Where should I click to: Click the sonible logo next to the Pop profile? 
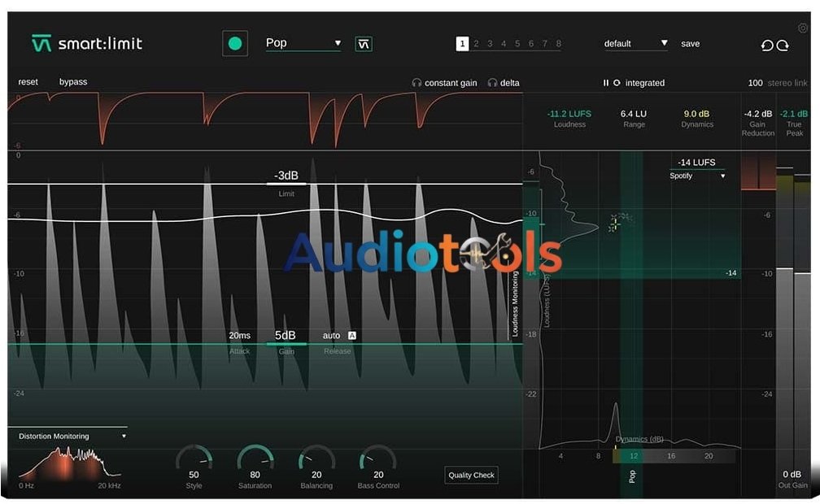[x=364, y=44]
